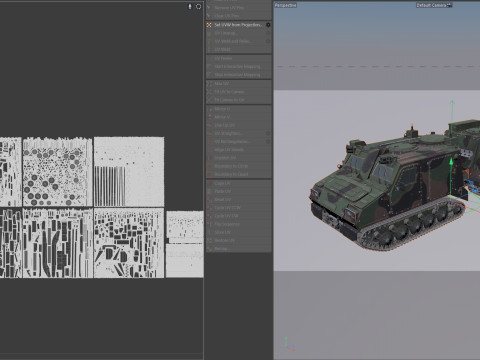Image resolution: width=480 pixels, height=360 pixels.
Task: Open options gear for Set UVW from Projection
Action: (268, 25)
